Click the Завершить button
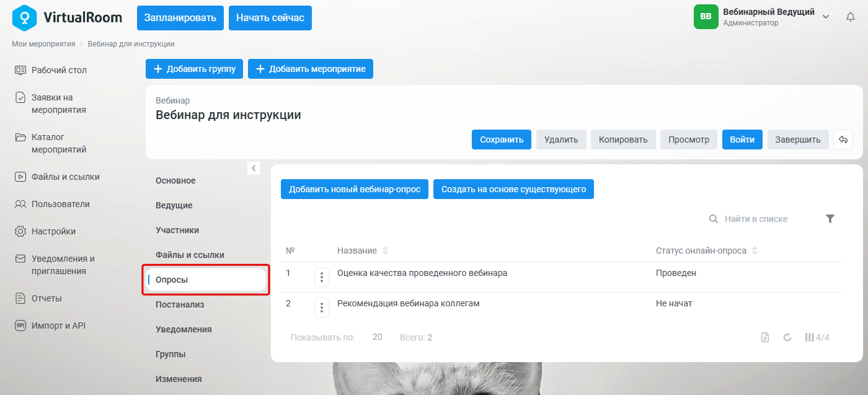This screenshot has height=395, width=868. [x=798, y=140]
